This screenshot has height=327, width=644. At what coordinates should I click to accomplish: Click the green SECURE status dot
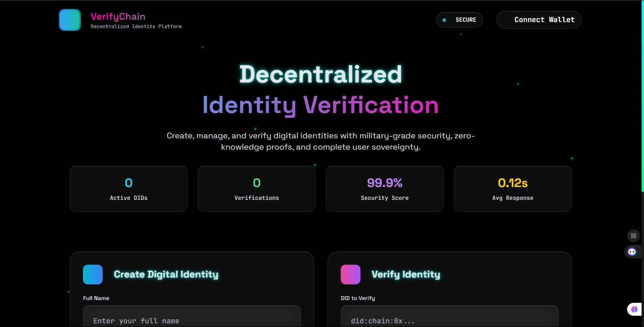(x=444, y=20)
